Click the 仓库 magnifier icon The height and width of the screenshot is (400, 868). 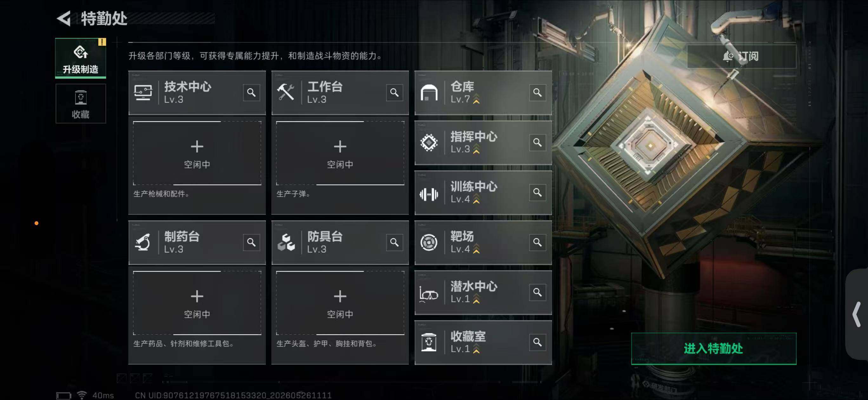coord(537,92)
